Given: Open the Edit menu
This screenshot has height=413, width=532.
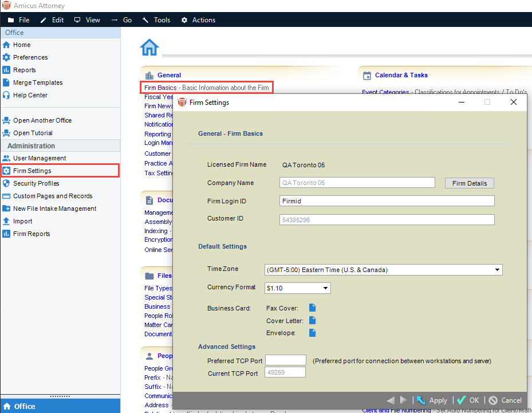Looking at the screenshot, I should click(x=52, y=20).
